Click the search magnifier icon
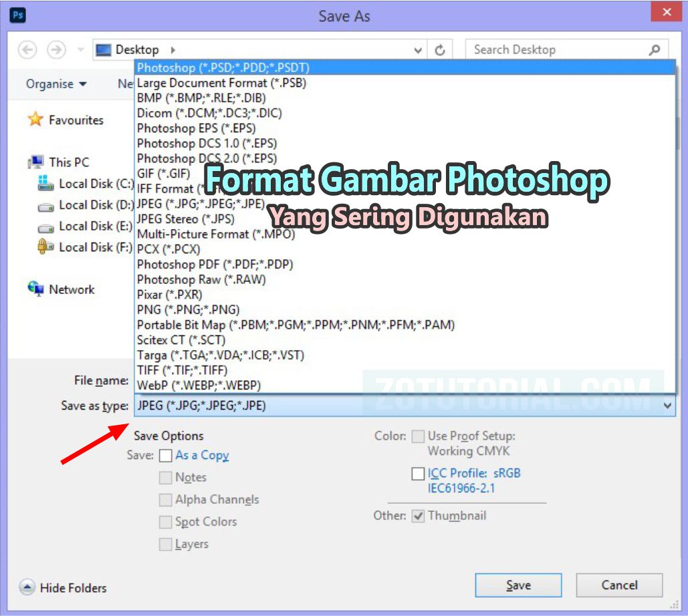 pos(654,50)
